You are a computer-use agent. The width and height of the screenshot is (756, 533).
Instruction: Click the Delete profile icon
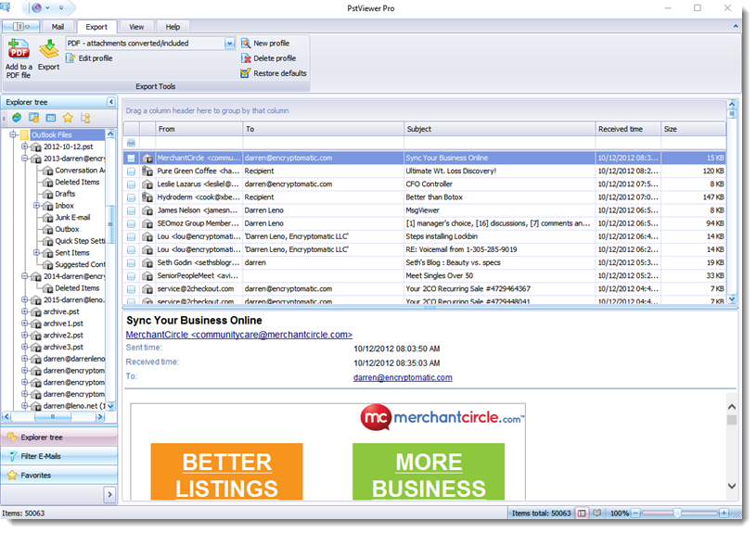click(x=246, y=58)
